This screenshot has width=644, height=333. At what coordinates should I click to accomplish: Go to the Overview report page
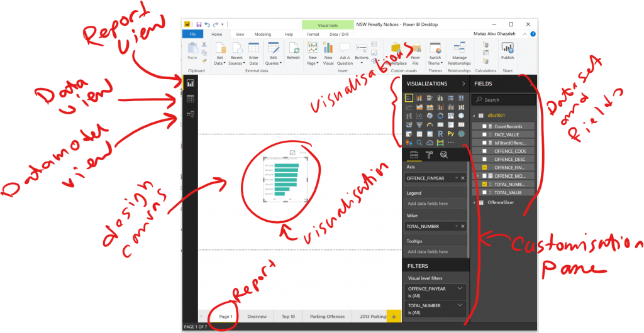[257, 317]
